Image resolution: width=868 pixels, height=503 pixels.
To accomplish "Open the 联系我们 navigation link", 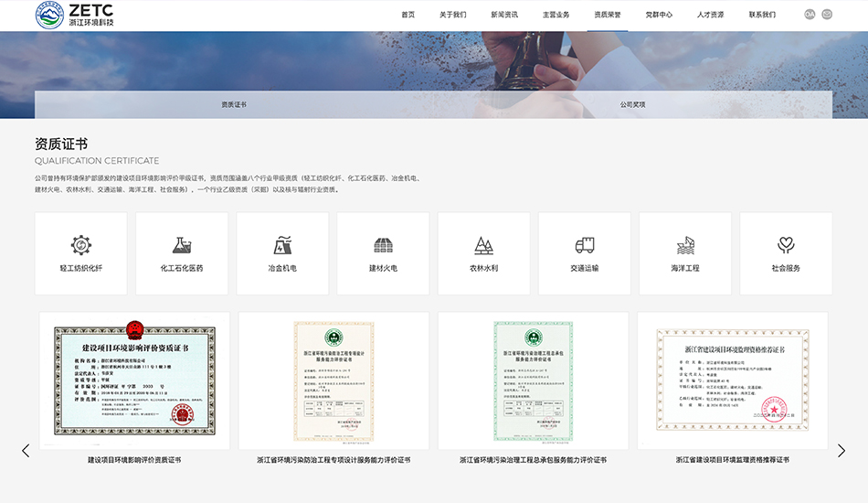I will (x=762, y=15).
